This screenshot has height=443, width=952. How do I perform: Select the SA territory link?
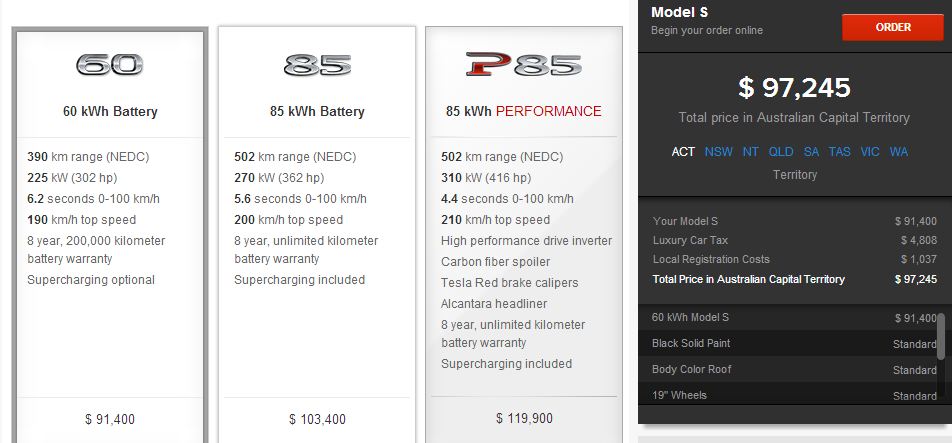pos(811,152)
